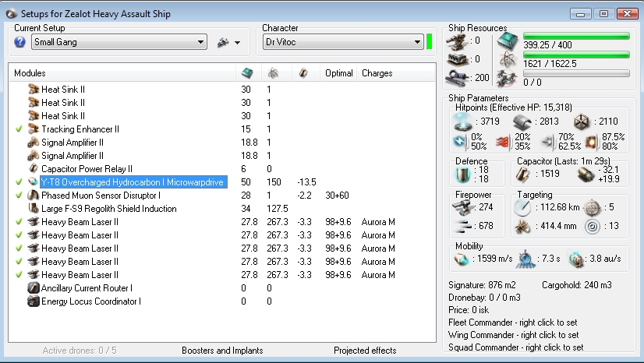Toggle the second Heavy Beam Laser II checkmark

tap(19, 235)
